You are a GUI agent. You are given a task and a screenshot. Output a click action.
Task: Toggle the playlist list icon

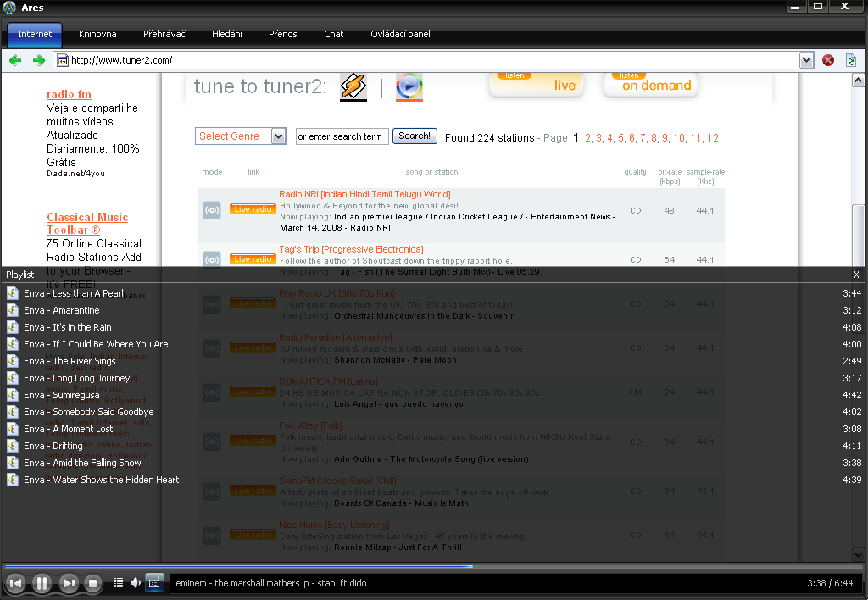tap(118, 583)
